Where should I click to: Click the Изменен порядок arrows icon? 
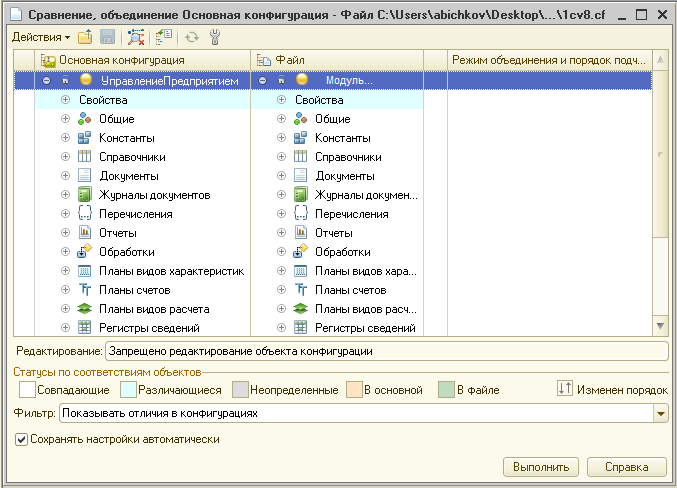pyautogui.click(x=565, y=389)
